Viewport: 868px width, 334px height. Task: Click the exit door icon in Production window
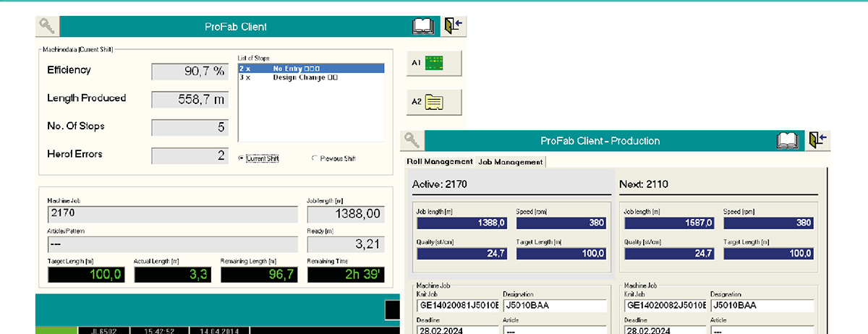819,140
